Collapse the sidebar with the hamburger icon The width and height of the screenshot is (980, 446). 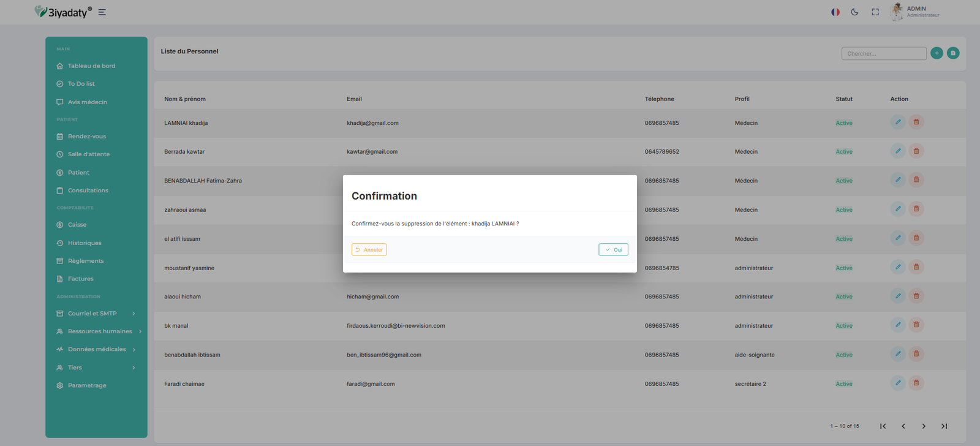(102, 12)
